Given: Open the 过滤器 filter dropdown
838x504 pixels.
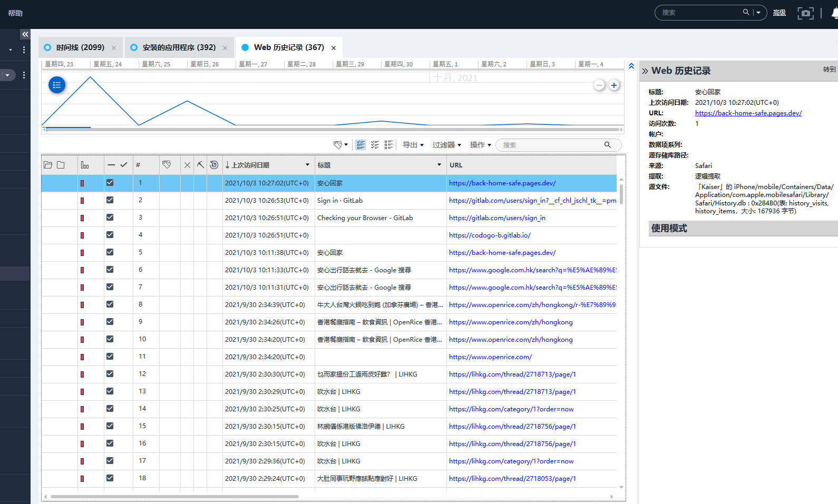Looking at the screenshot, I should pos(447,145).
